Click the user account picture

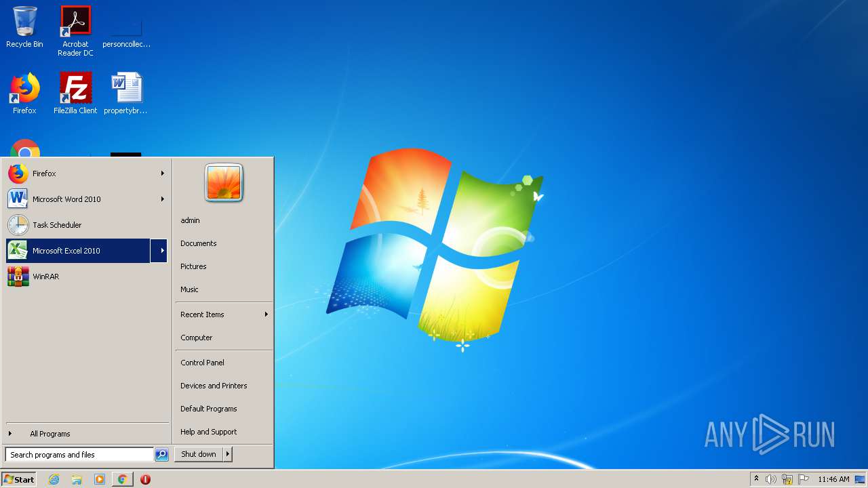coord(224,183)
